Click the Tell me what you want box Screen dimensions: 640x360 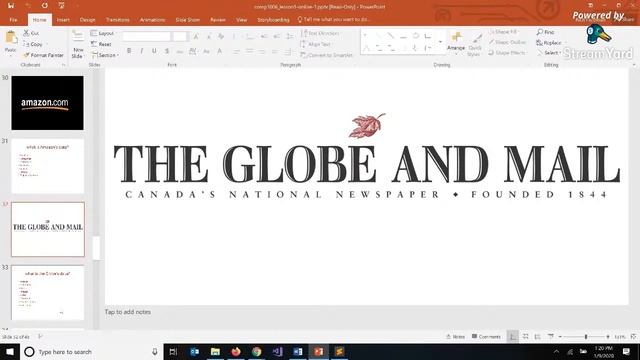tap(334, 19)
